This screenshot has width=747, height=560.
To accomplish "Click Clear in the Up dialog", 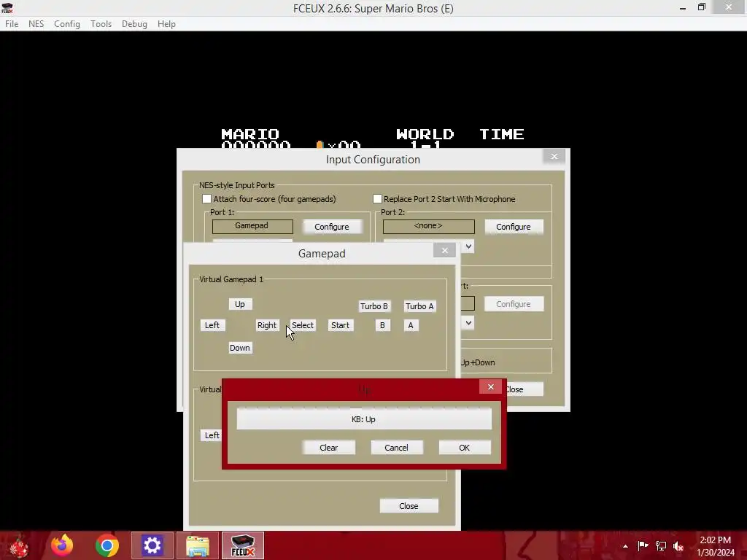I will [x=329, y=448].
